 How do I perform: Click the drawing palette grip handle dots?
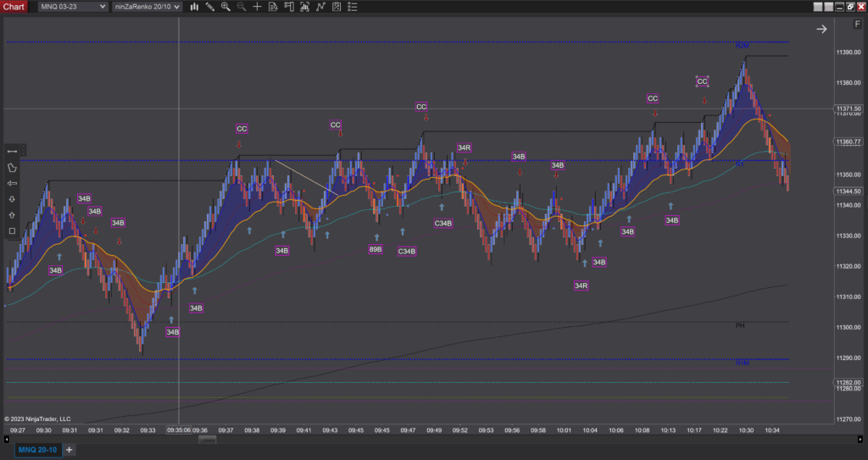point(23,151)
